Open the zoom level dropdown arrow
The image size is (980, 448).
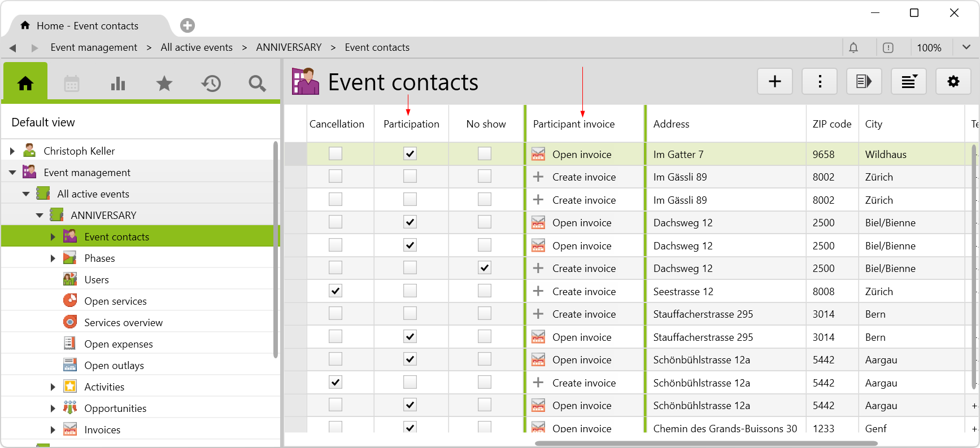pos(966,48)
